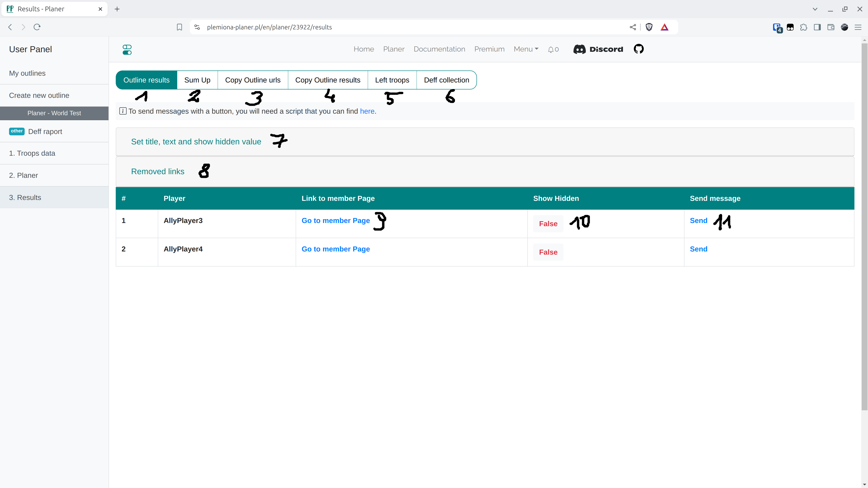Open the browser extensions puzzle icon

coord(804,27)
